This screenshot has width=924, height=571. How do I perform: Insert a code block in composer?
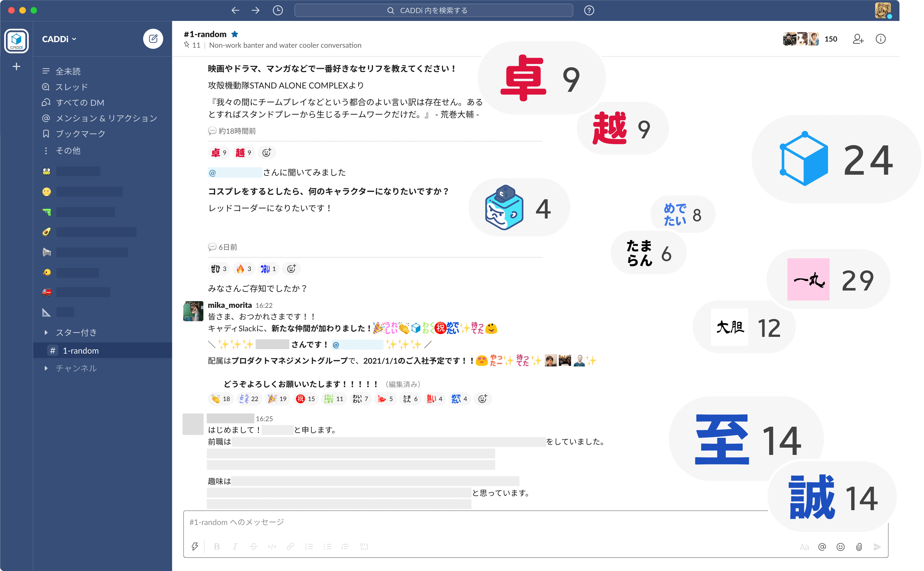(x=364, y=546)
